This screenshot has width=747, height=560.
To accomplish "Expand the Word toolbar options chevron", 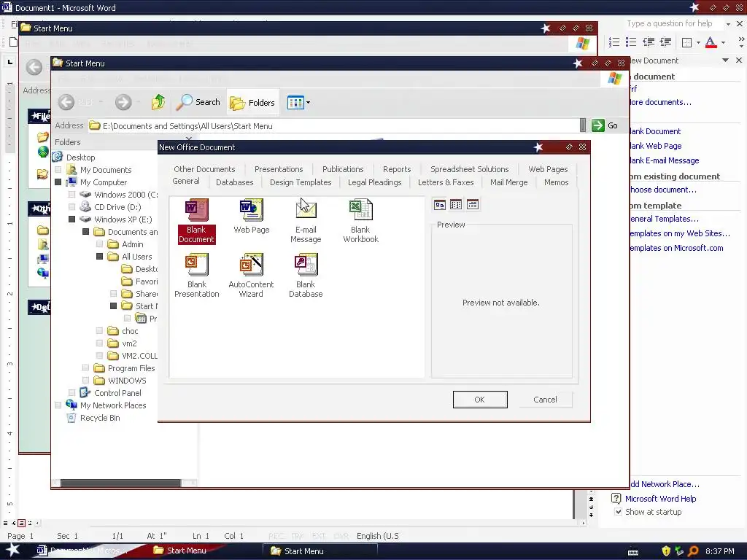I will pyautogui.click(x=741, y=42).
